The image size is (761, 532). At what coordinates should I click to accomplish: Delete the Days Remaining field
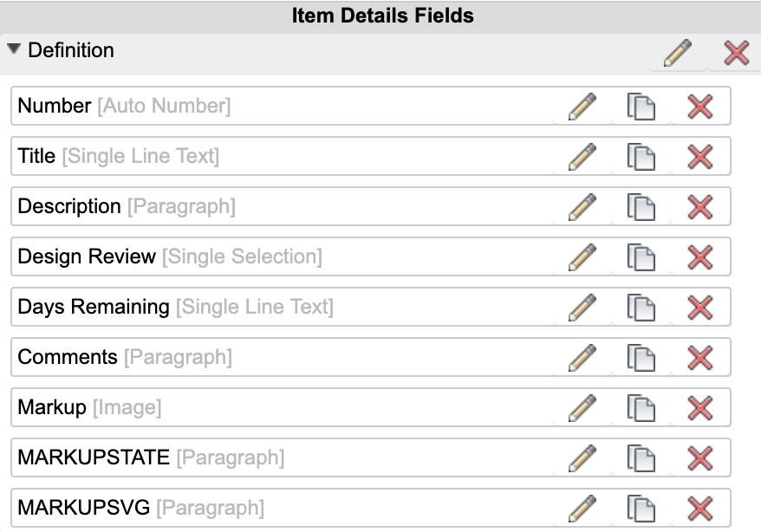tap(699, 308)
